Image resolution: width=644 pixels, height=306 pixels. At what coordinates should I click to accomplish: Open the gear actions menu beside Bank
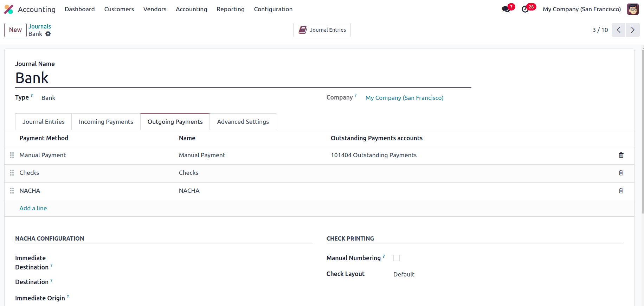tap(48, 34)
